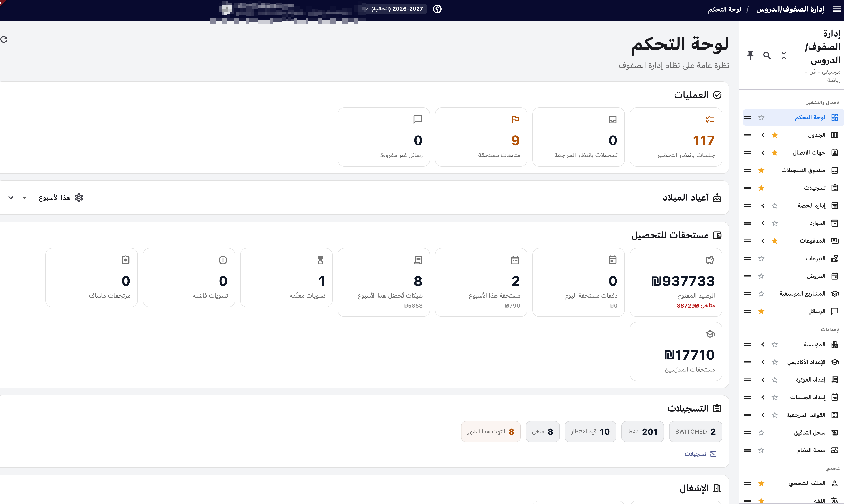Click 201 نشط registrations chip
The image size is (844, 504).
click(x=642, y=432)
